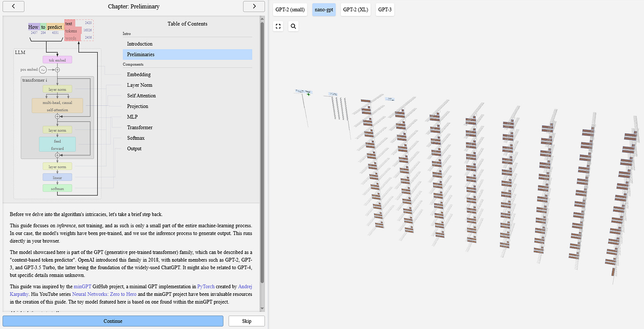
Task: Select the GPT-2 (small) model
Action: 291,9
